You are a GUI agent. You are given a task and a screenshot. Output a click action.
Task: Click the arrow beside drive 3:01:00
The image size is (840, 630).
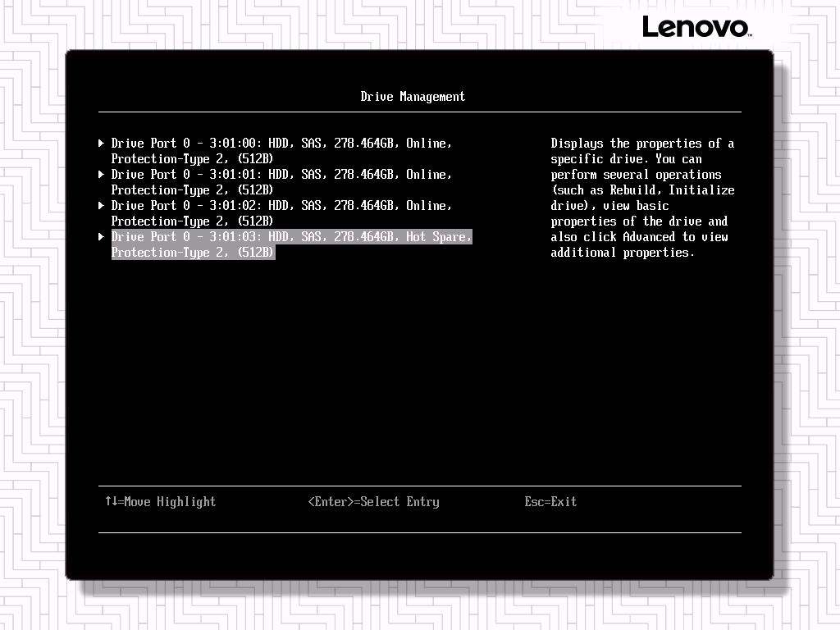coord(102,144)
